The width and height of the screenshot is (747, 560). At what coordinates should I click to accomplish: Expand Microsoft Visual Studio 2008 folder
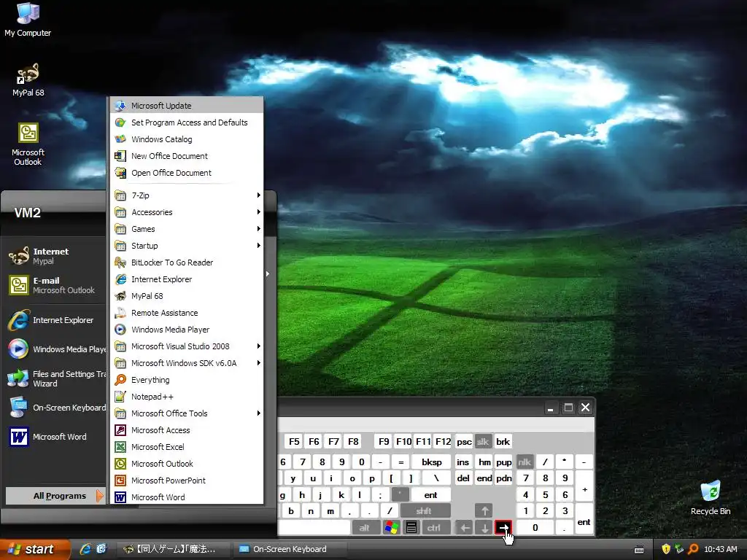187,346
